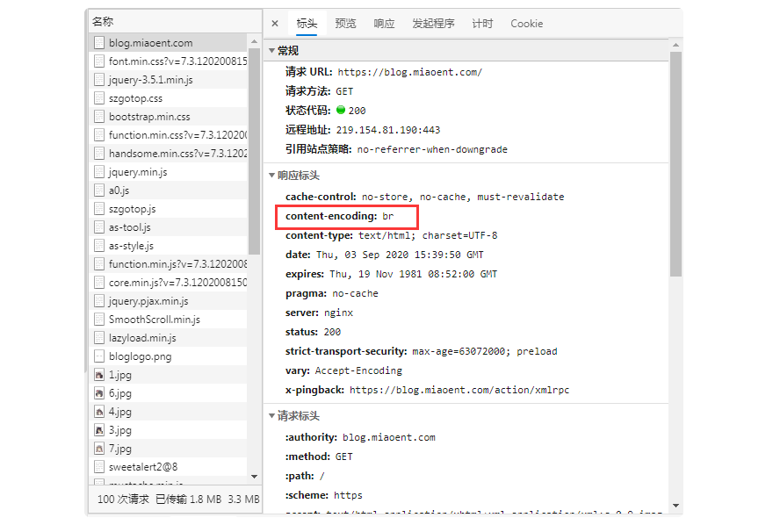Collapse the 响应标头 section

271,175
